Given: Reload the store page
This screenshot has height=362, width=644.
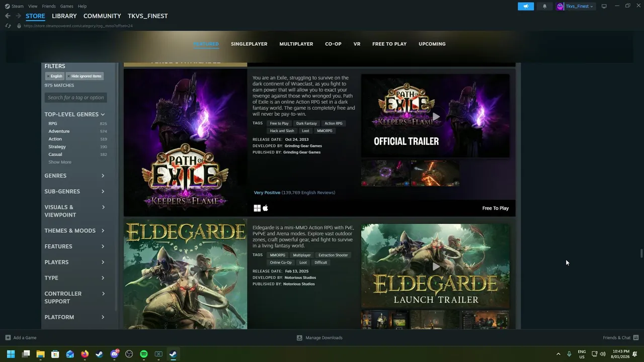Looking at the screenshot, I should pyautogui.click(x=8, y=26).
